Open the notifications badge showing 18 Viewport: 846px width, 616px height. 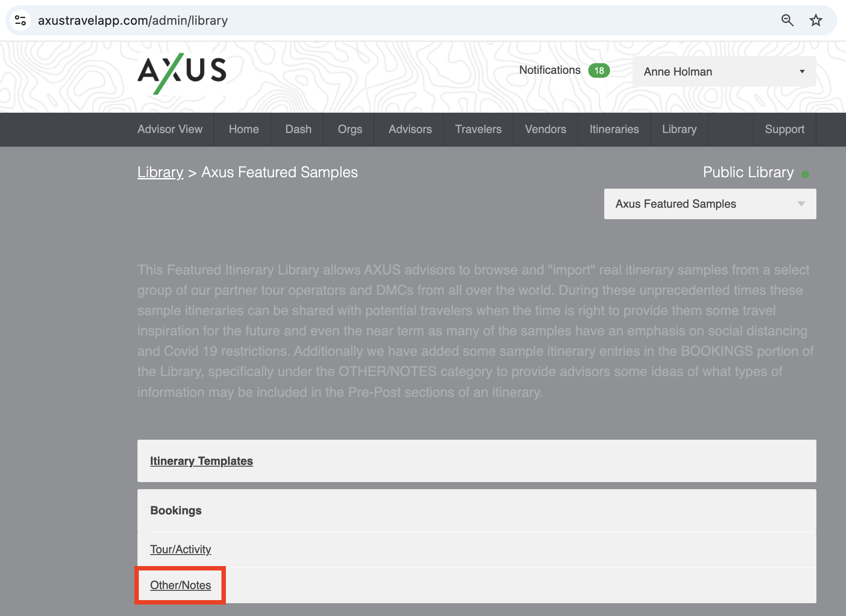point(599,71)
